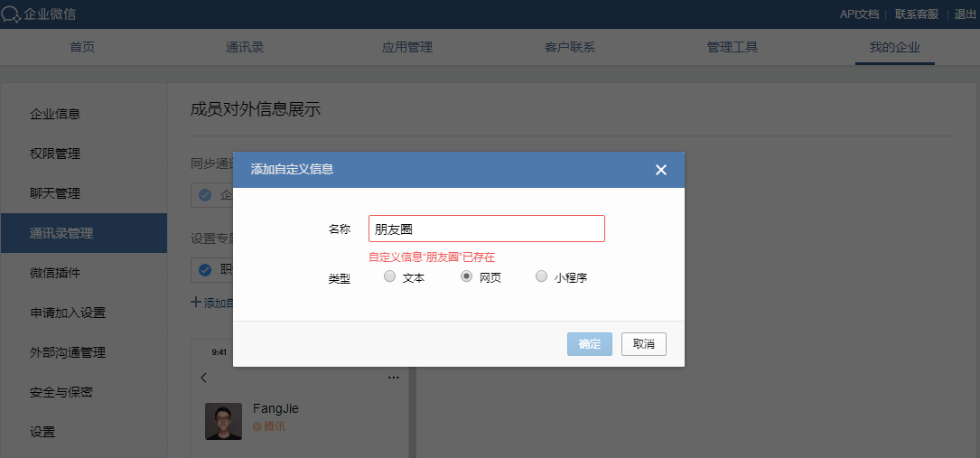Select the 小程序 type radio button

tap(541, 276)
